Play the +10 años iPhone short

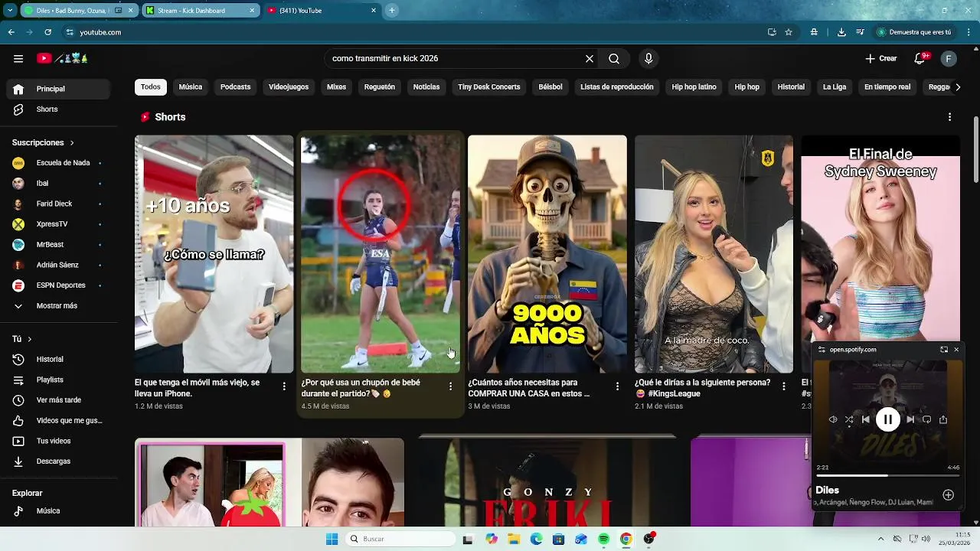[x=214, y=254]
